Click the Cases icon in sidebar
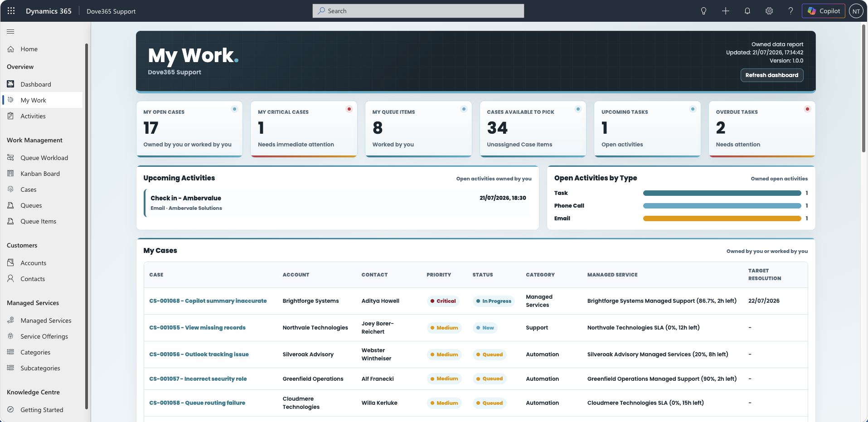868x422 pixels. pos(10,189)
